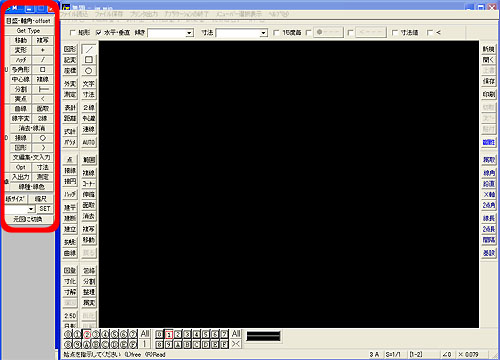Expand the dropdown next to SET button
500x360 pixels.
31,209
